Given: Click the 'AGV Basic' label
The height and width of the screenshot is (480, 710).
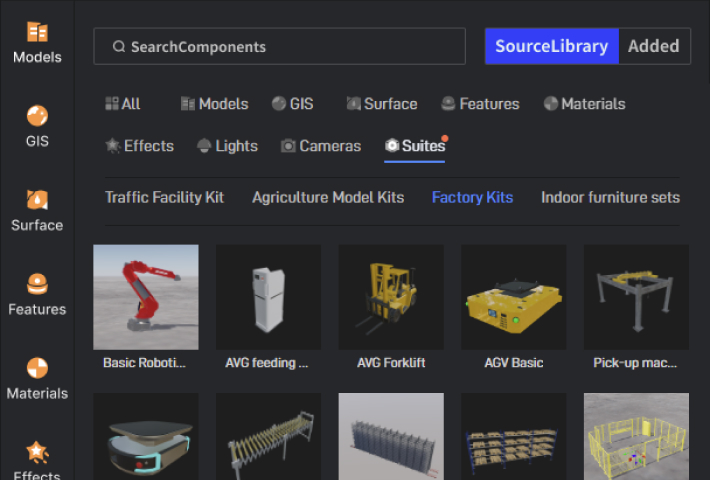Looking at the screenshot, I should [513, 363].
